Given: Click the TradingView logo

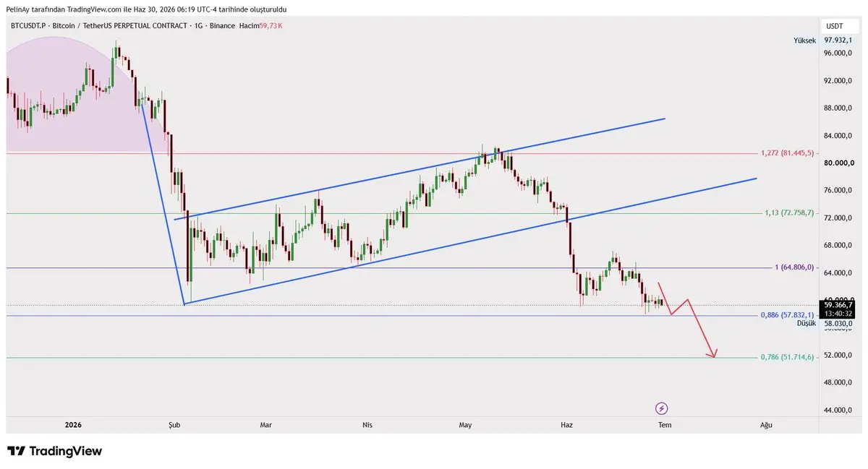Looking at the screenshot, I should click(54, 451).
